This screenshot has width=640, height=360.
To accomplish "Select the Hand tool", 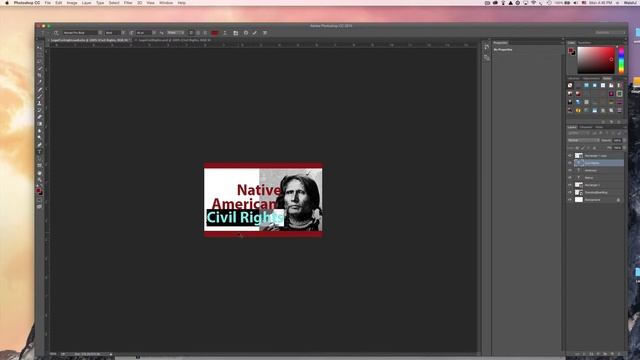I will [40, 173].
